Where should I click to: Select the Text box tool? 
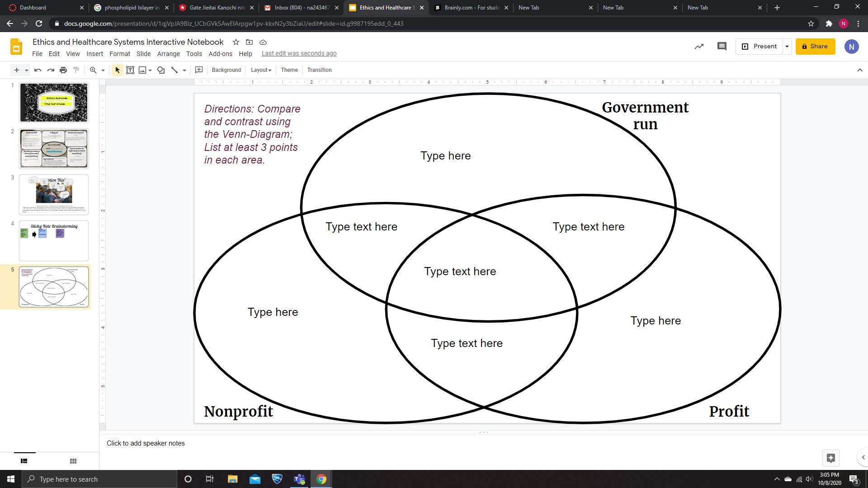click(130, 70)
